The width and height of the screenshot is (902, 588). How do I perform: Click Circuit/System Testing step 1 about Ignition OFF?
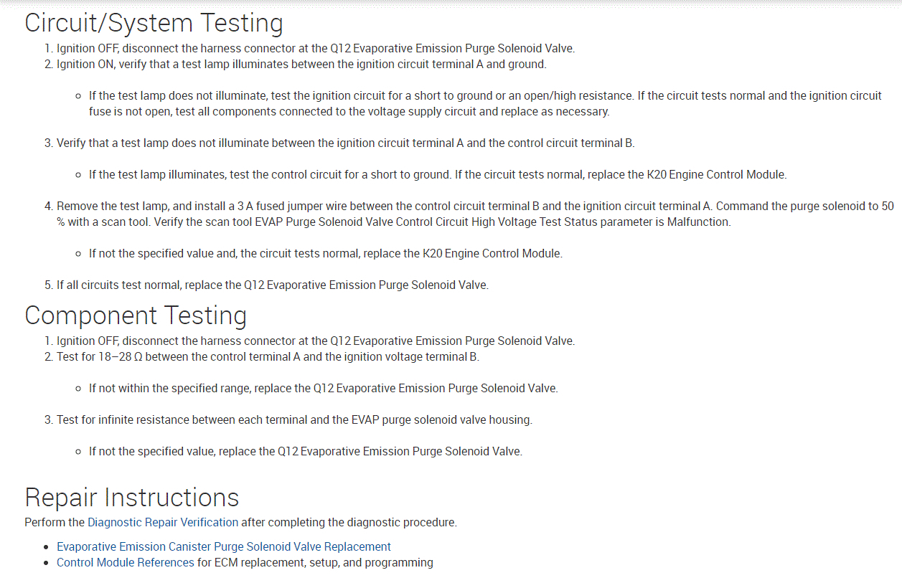[x=316, y=49]
